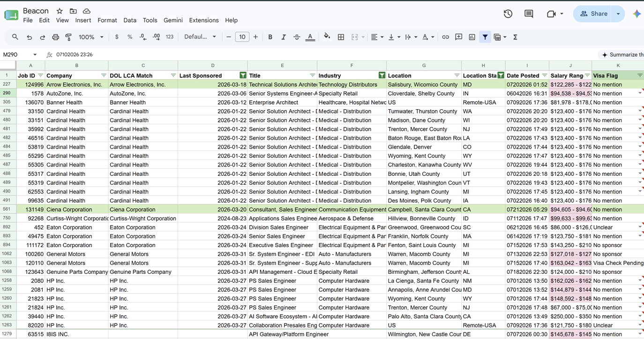
Task: Open DOL LCA Match column filter
Action: coord(173,75)
